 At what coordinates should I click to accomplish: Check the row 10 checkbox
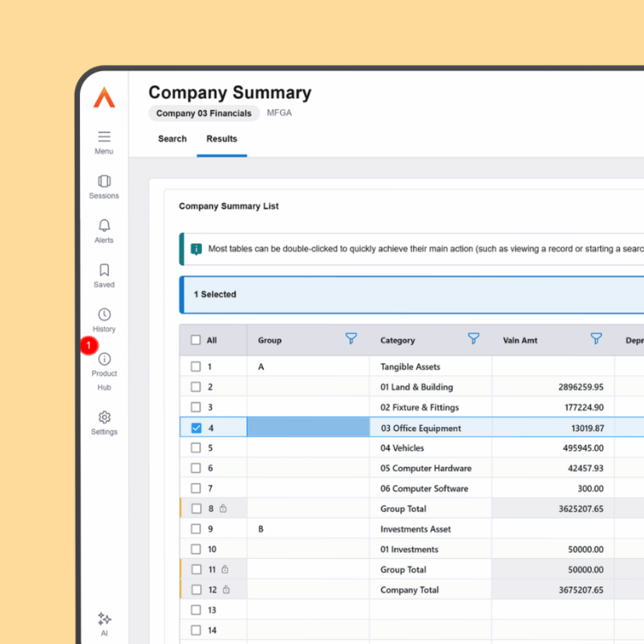[x=196, y=550]
